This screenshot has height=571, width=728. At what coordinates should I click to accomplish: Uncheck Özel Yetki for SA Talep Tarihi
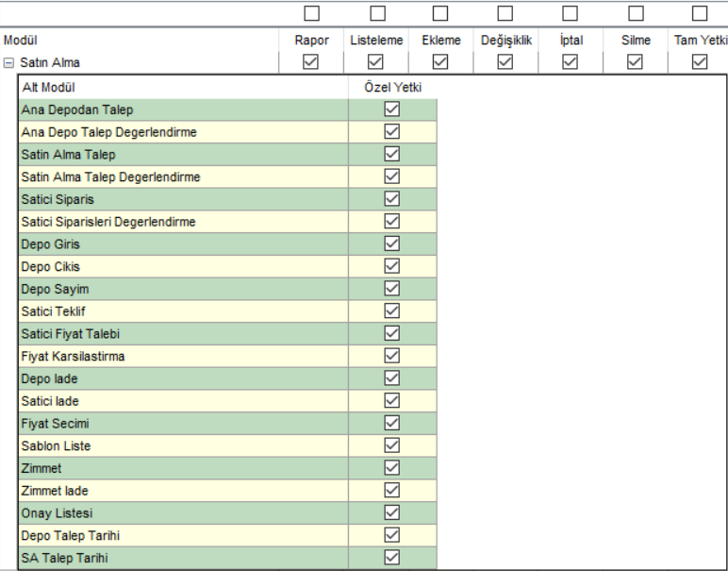392,558
